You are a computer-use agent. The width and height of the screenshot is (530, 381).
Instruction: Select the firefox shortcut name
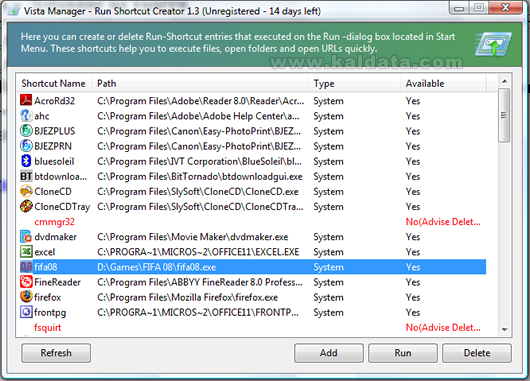coord(48,297)
